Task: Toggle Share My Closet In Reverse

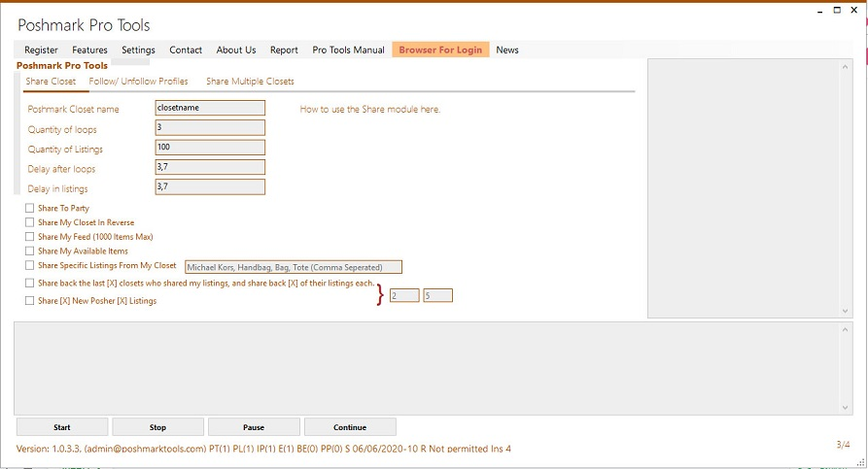Action: pyautogui.click(x=29, y=222)
